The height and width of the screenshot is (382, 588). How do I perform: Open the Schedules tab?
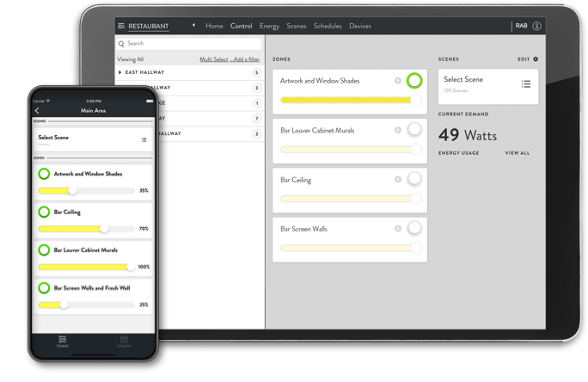pos(328,27)
